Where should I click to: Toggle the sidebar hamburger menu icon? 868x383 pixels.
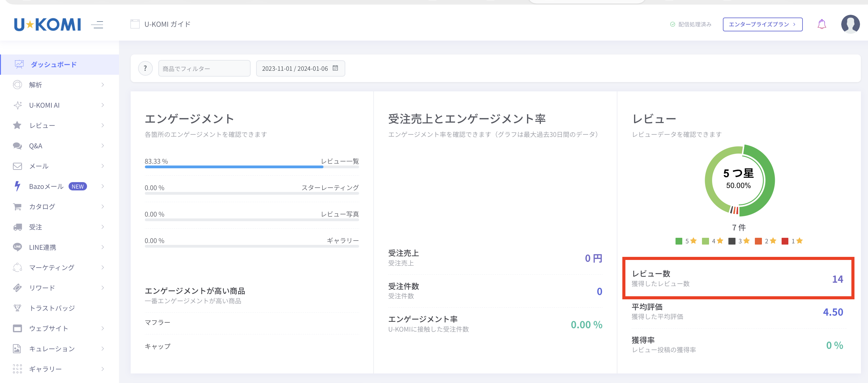(97, 24)
